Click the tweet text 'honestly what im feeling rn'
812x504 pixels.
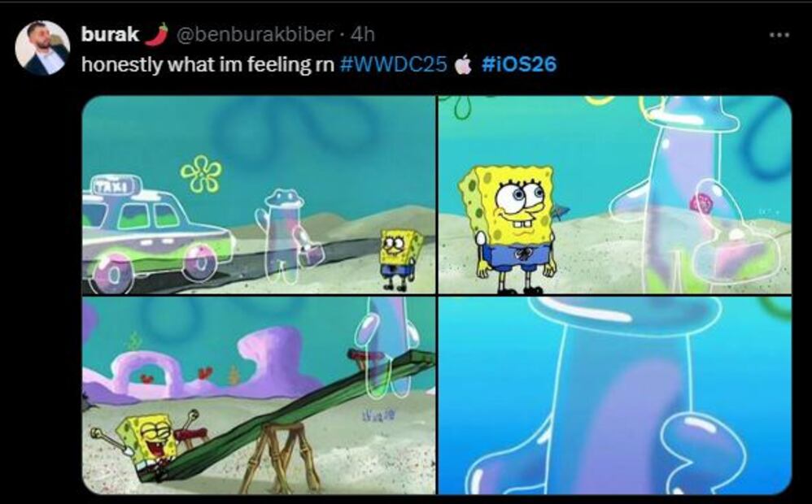pyautogui.click(x=207, y=65)
